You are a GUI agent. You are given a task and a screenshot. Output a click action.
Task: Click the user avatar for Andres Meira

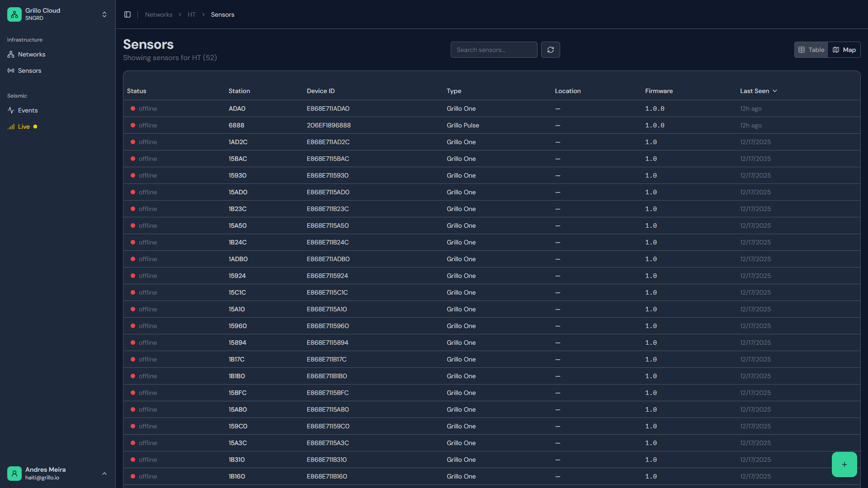tap(14, 473)
